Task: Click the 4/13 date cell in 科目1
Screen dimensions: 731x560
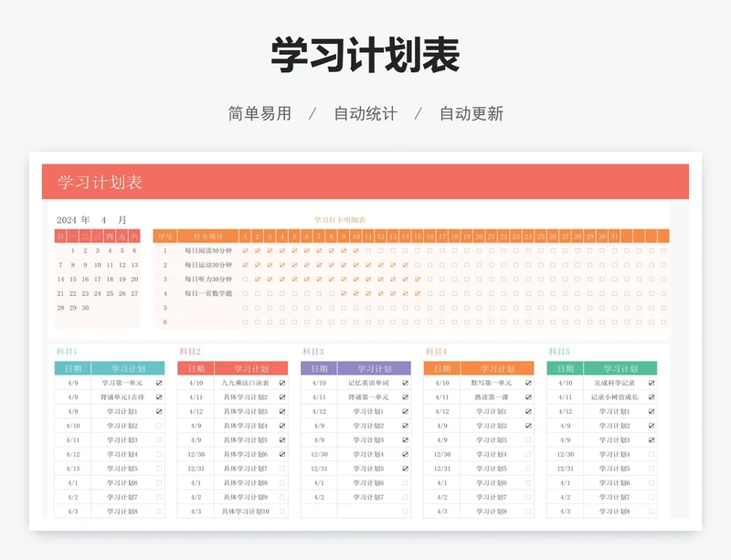Action: (x=73, y=469)
